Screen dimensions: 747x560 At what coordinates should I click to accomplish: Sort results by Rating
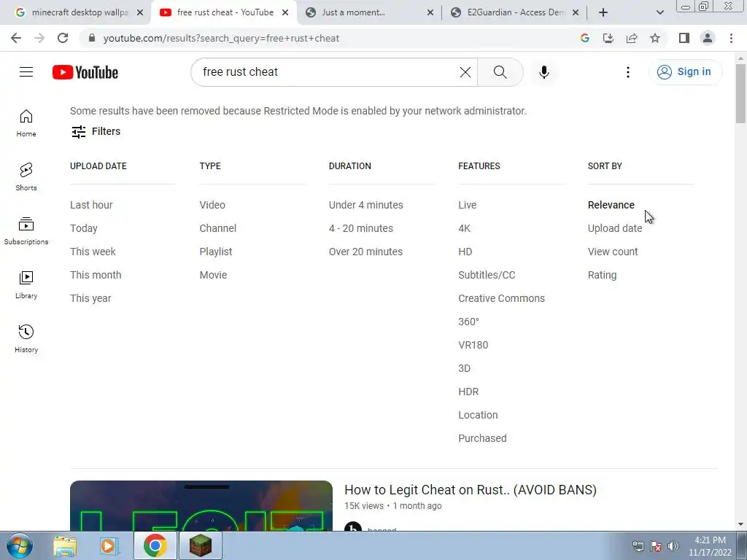602,275
